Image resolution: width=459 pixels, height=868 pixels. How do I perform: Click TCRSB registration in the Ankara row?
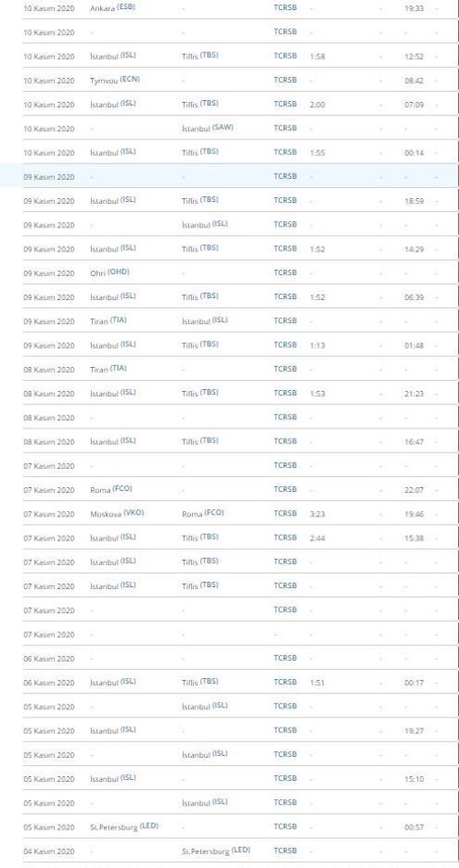285,8
